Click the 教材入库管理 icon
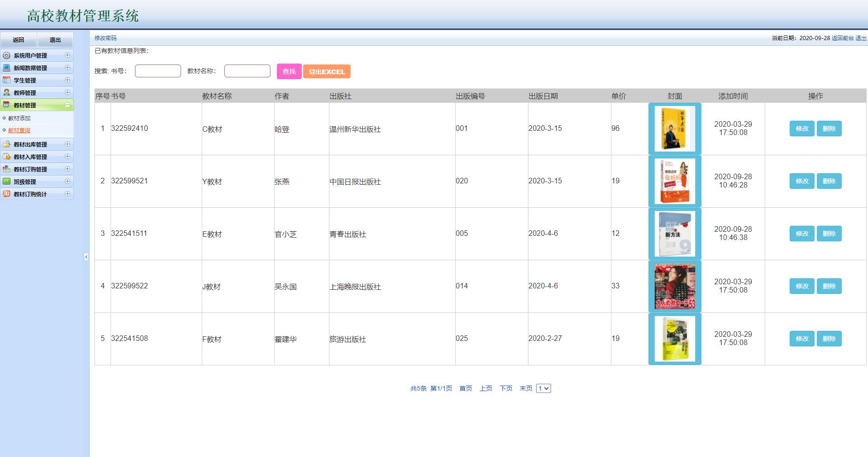868x457 pixels. click(x=6, y=157)
